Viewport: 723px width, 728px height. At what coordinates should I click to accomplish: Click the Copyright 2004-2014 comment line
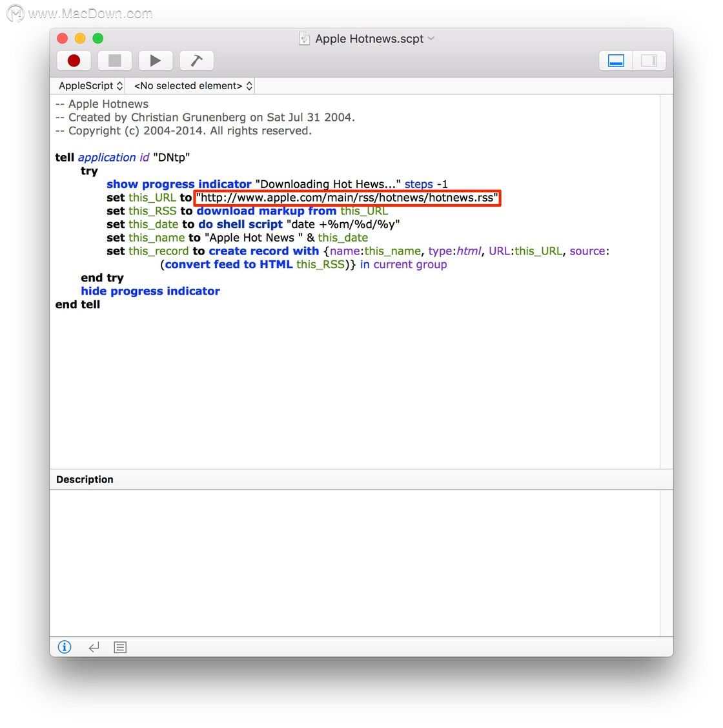click(183, 131)
